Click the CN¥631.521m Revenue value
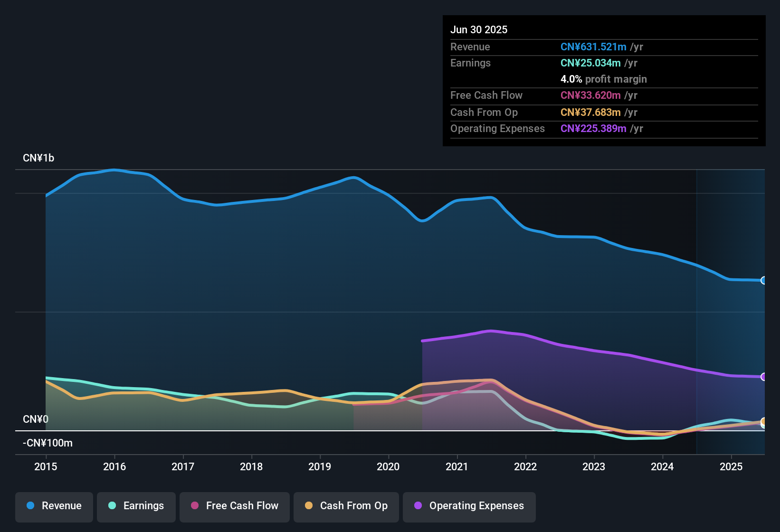 [593, 47]
